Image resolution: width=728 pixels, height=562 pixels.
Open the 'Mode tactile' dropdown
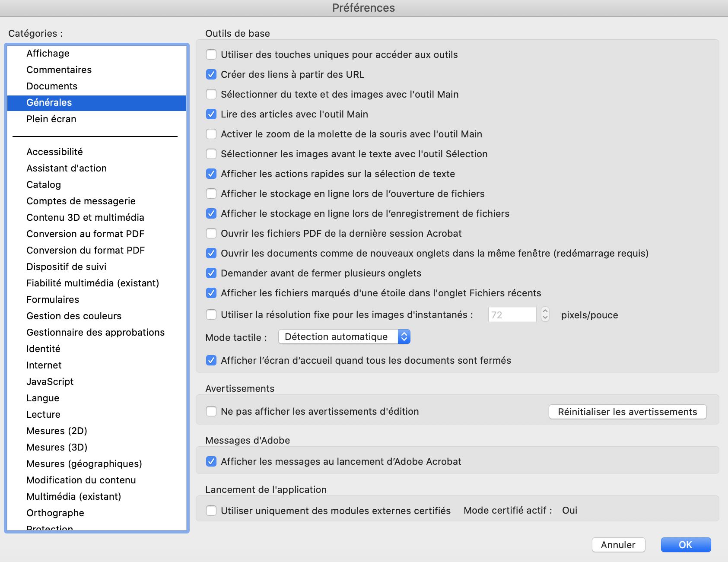(343, 337)
